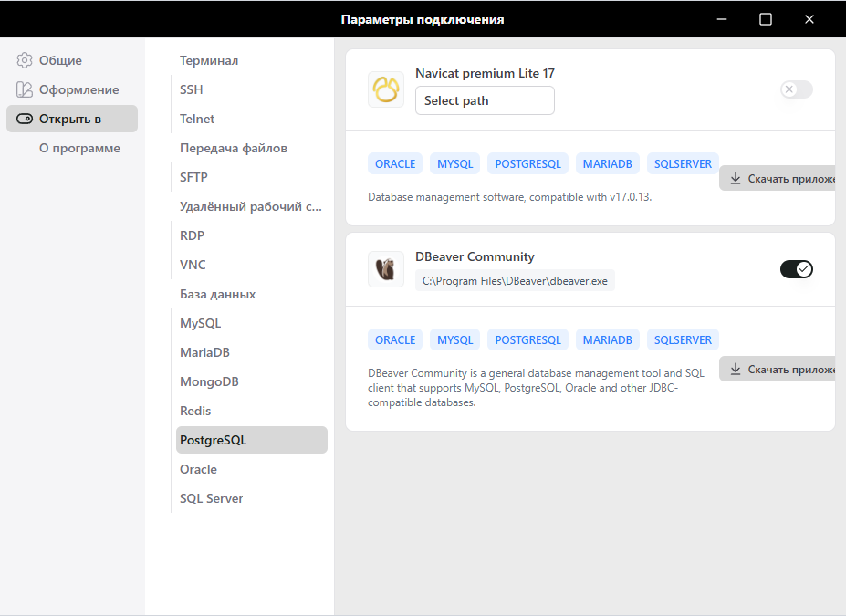
Task: Select the Открыть в section
Action: click(x=72, y=119)
